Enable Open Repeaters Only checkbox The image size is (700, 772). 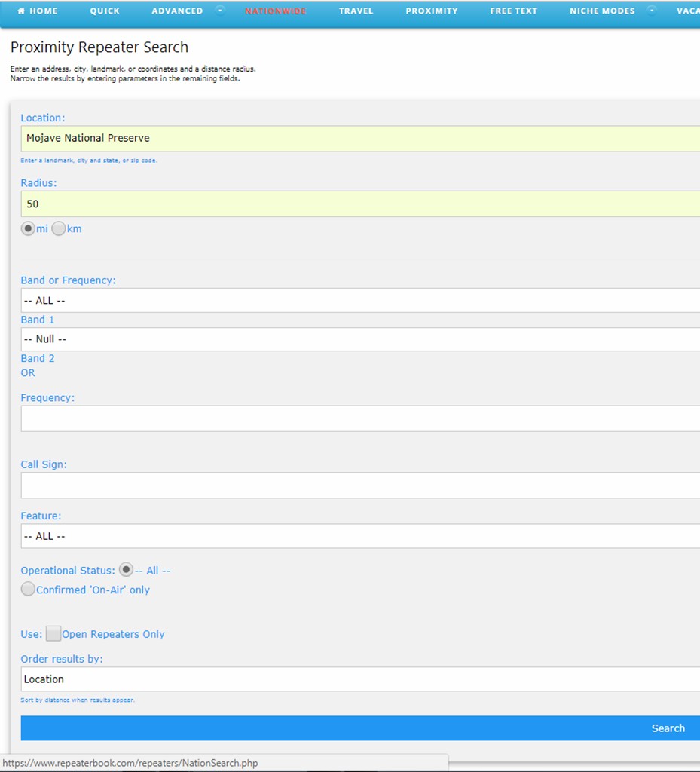coord(53,634)
